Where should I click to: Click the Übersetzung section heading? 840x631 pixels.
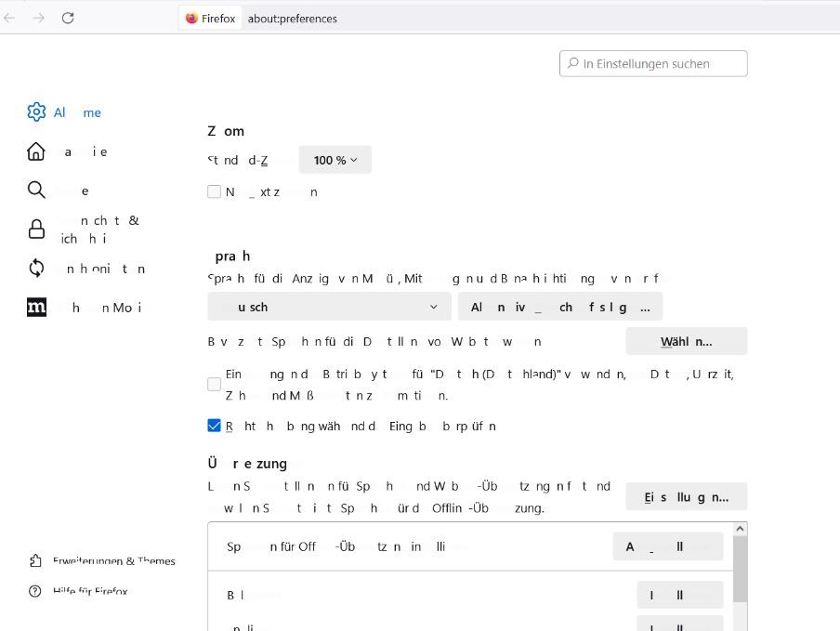point(247,464)
